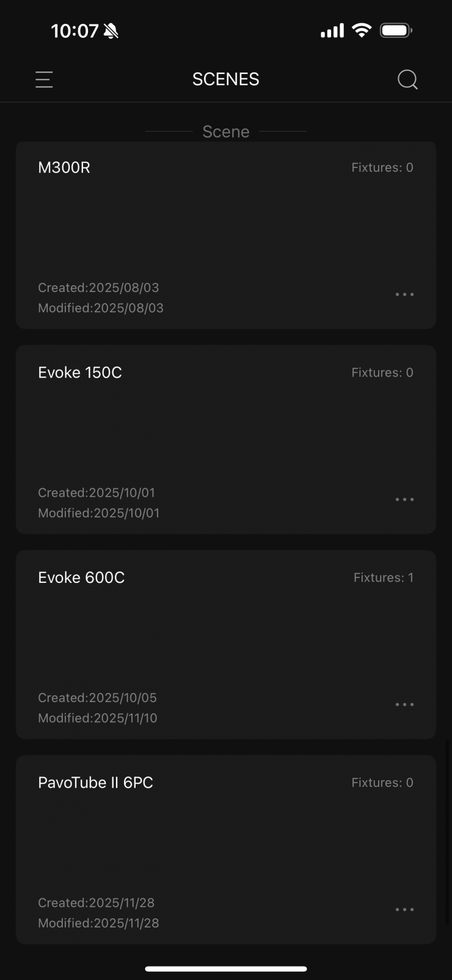Image resolution: width=452 pixels, height=980 pixels.
Task: Tap the 10:07 status bar clock
Action: tap(75, 31)
